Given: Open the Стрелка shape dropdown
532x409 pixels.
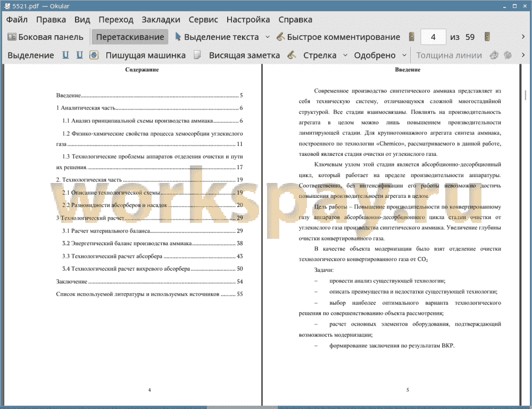Looking at the screenshot, I should point(345,55).
